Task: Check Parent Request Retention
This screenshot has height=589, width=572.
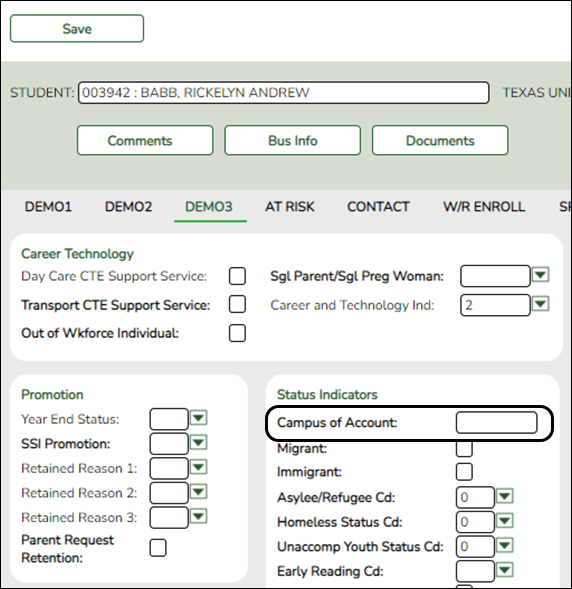Action: (158, 548)
